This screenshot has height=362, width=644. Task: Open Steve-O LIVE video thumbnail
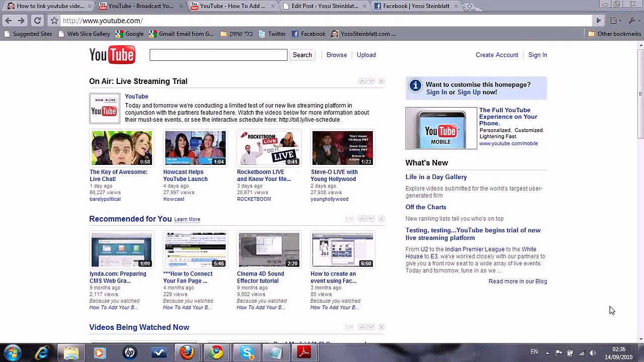point(342,148)
